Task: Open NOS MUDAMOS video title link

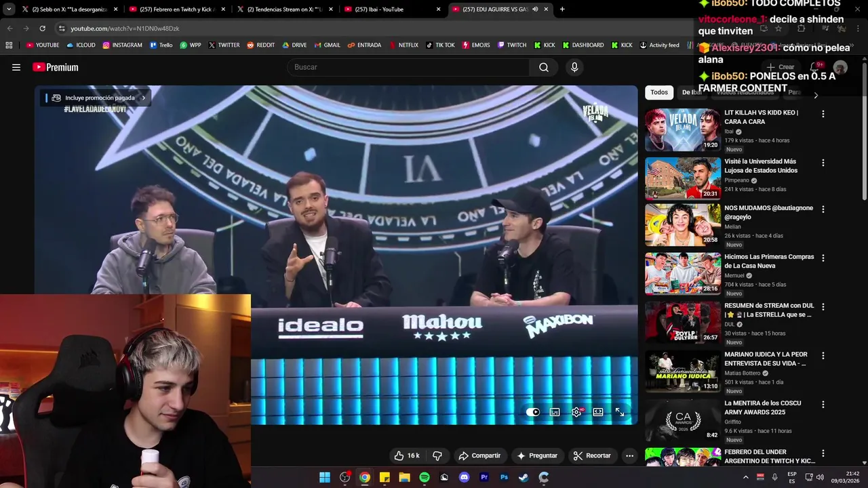Action: coord(768,212)
